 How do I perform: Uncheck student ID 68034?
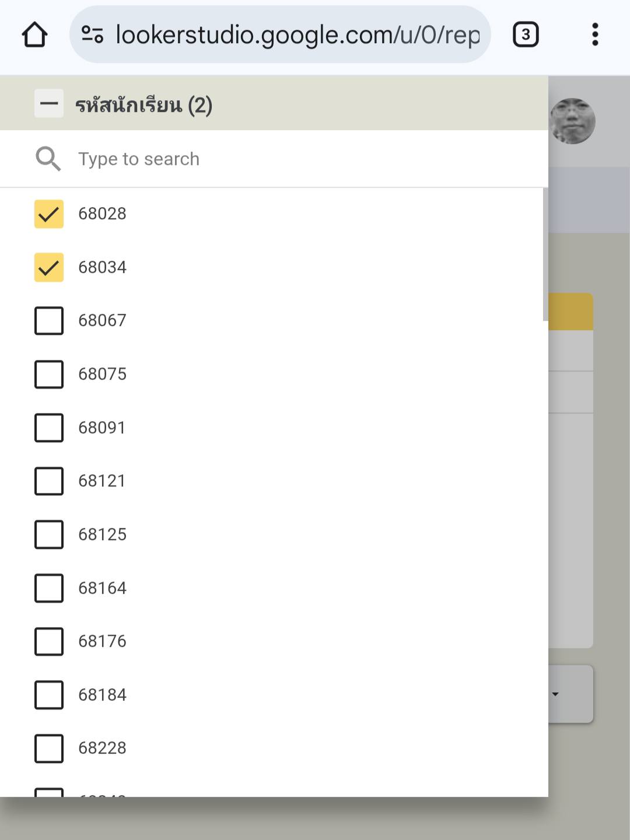pyautogui.click(x=49, y=268)
